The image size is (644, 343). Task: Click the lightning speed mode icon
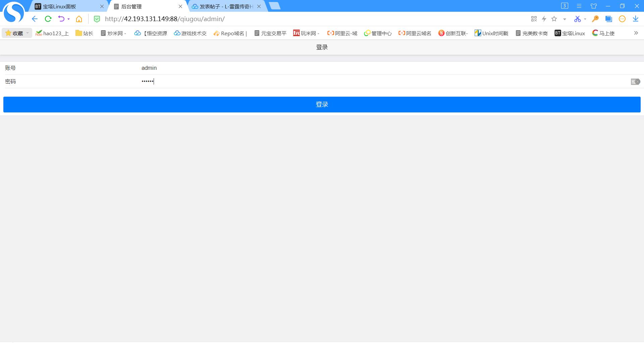coord(544,19)
